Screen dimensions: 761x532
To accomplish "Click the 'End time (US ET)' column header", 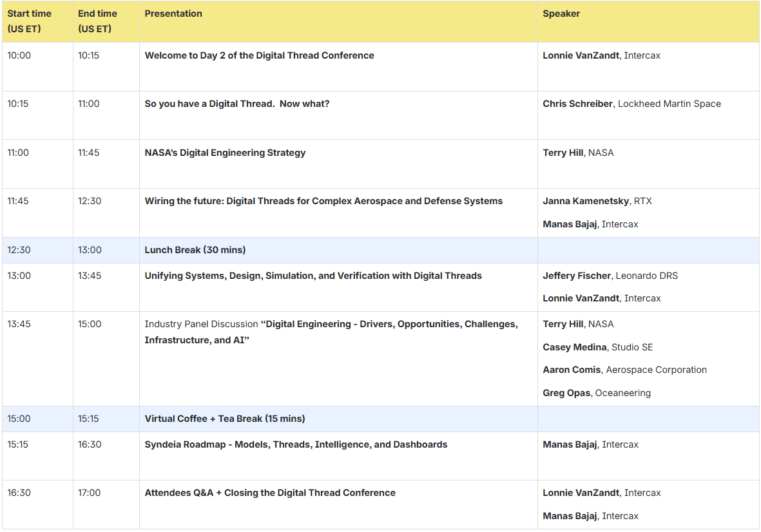I will pyautogui.click(x=106, y=21).
